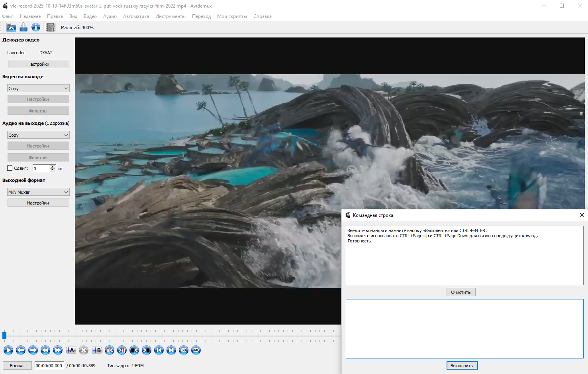The image size is (588, 374).
Task: Expand the audio output Copy dropdown
Action: (38, 135)
